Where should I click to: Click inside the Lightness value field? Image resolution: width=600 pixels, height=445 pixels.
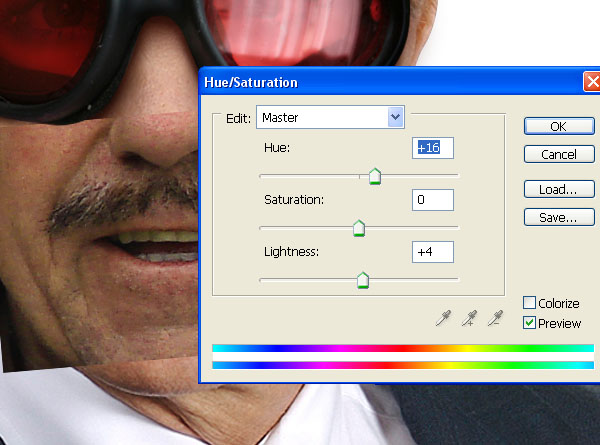click(x=433, y=252)
